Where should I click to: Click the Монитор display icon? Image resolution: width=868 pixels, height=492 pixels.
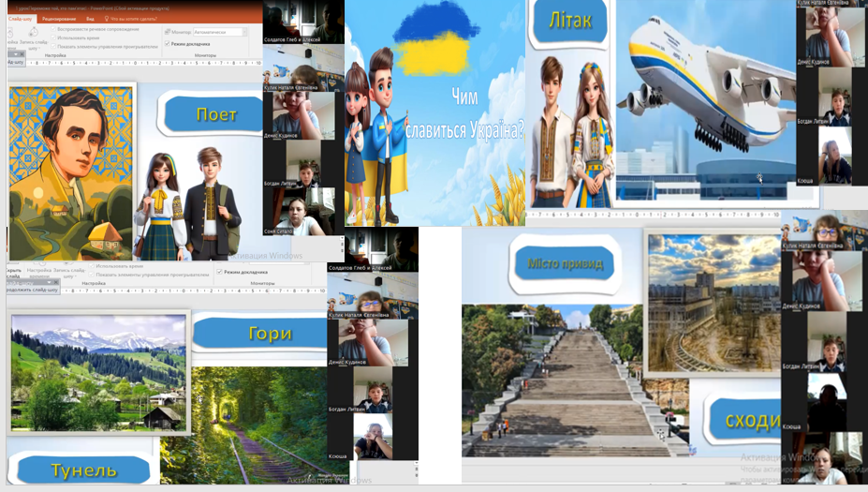tap(168, 32)
